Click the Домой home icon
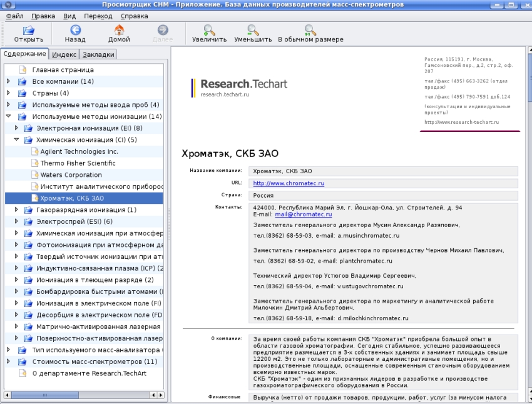Image resolution: width=532 pixels, height=404 pixels. (x=119, y=30)
